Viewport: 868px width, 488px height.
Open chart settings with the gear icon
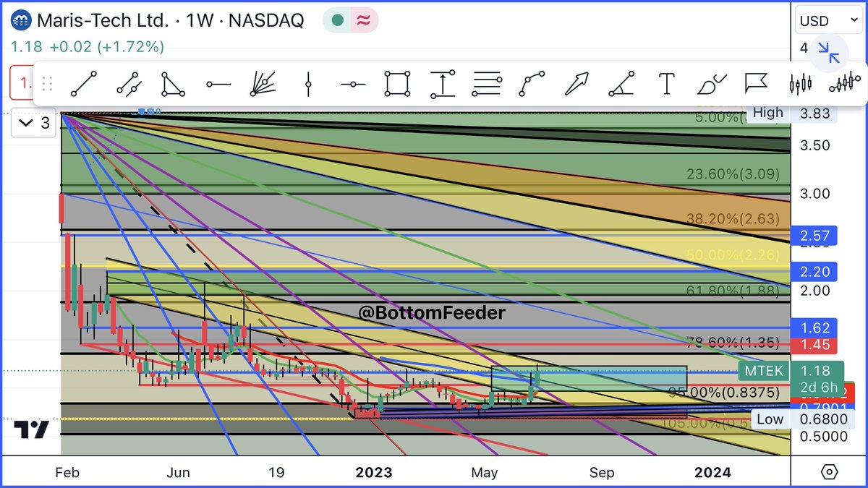830,471
